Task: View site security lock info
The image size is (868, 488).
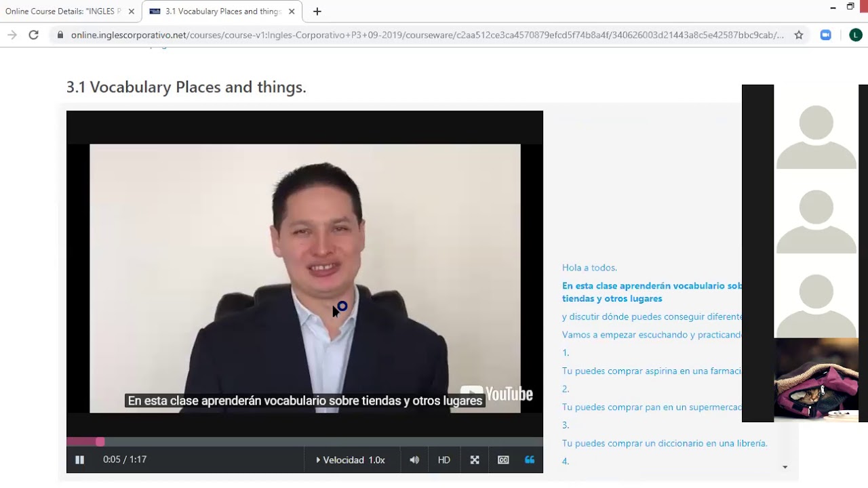Action: (x=60, y=35)
